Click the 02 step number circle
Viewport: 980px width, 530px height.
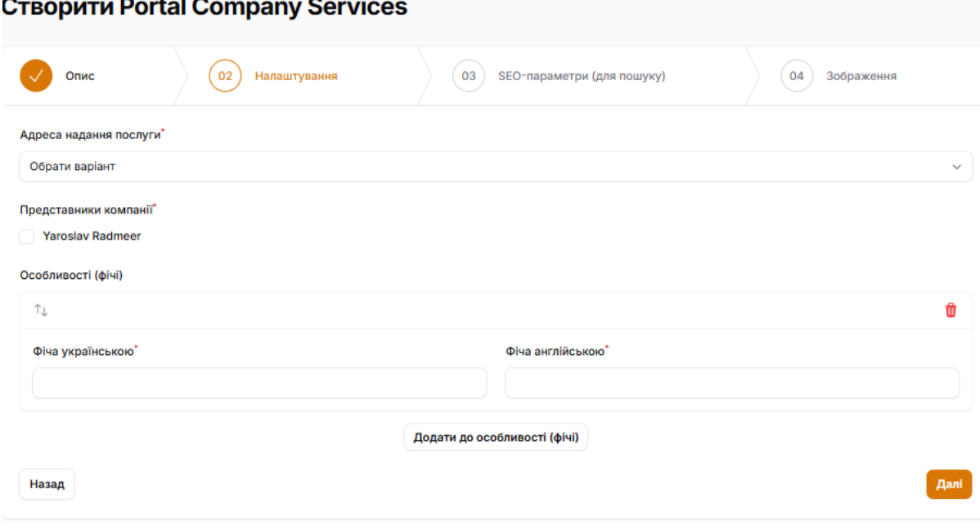(x=225, y=76)
